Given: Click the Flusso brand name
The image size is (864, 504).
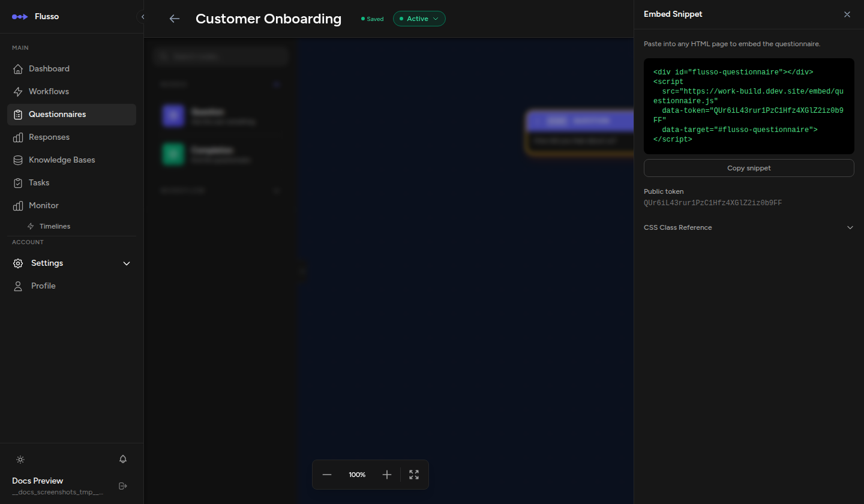Looking at the screenshot, I should point(47,17).
